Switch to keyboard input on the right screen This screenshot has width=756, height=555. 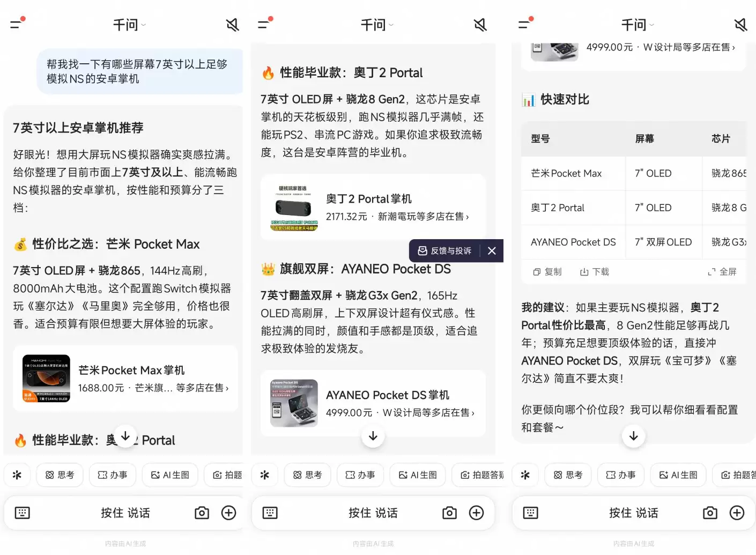[x=530, y=513]
